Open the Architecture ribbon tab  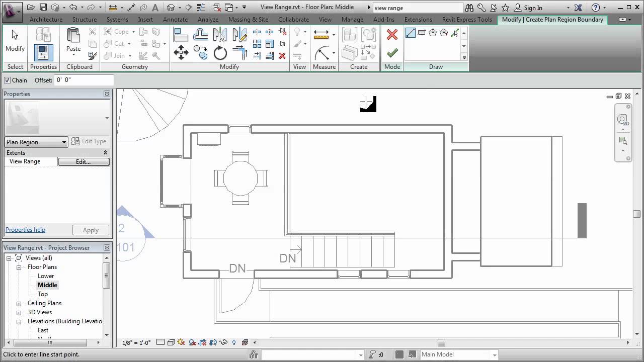point(46,20)
